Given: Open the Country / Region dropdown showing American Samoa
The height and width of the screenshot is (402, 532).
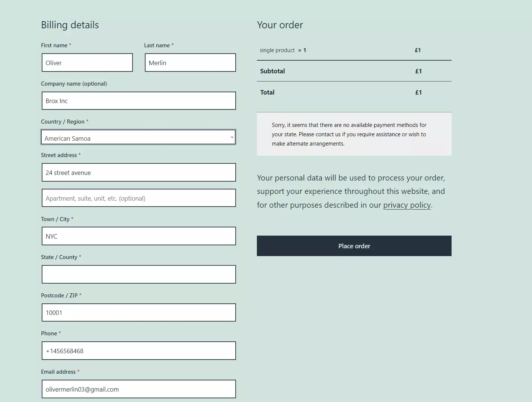Looking at the screenshot, I should [138, 137].
